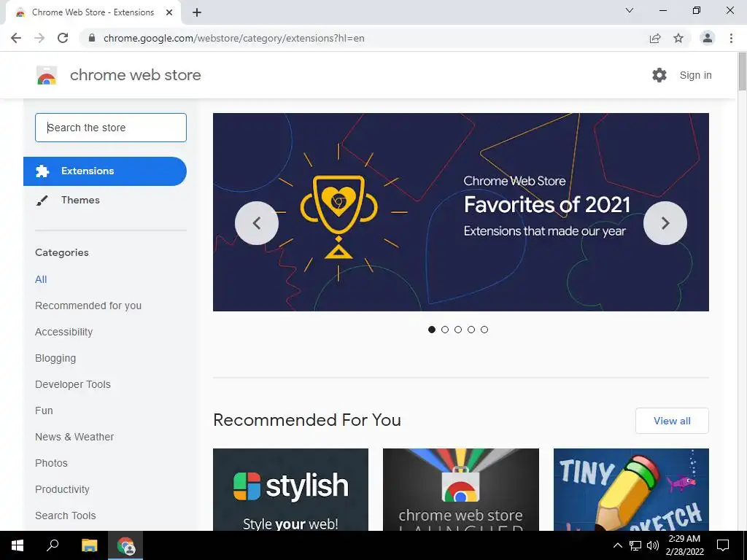Open File Explorer from the taskbar
The height and width of the screenshot is (560, 747).
point(89,545)
